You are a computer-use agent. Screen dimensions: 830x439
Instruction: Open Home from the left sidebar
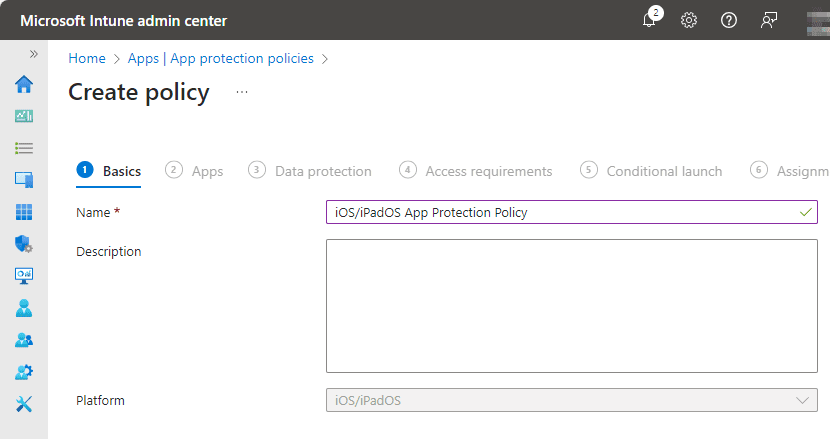[24, 84]
